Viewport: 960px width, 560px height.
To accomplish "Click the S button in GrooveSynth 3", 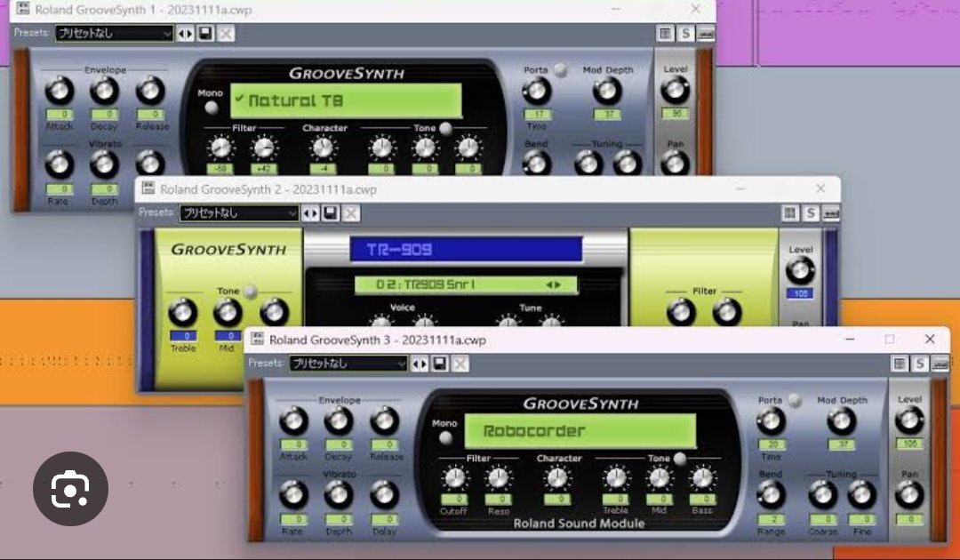I will tap(920, 364).
